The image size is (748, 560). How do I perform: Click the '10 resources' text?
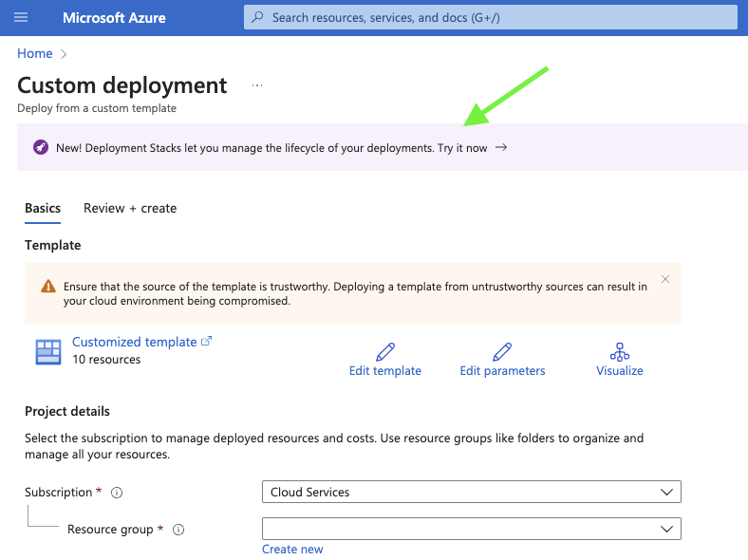(x=106, y=359)
